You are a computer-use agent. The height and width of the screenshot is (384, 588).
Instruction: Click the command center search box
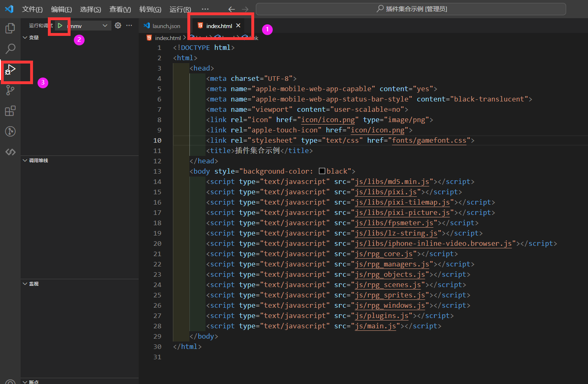click(x=411, y=9)
